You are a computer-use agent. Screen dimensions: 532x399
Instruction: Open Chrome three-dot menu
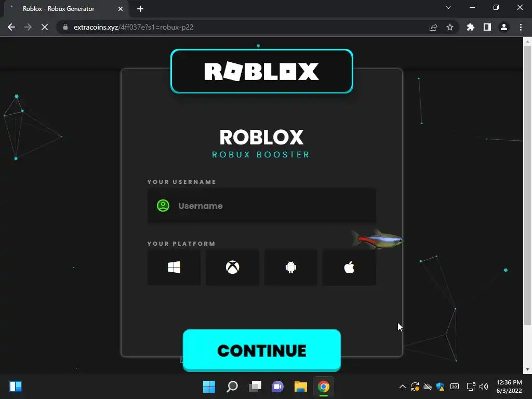pyautogui.click(x=521, y=27)
